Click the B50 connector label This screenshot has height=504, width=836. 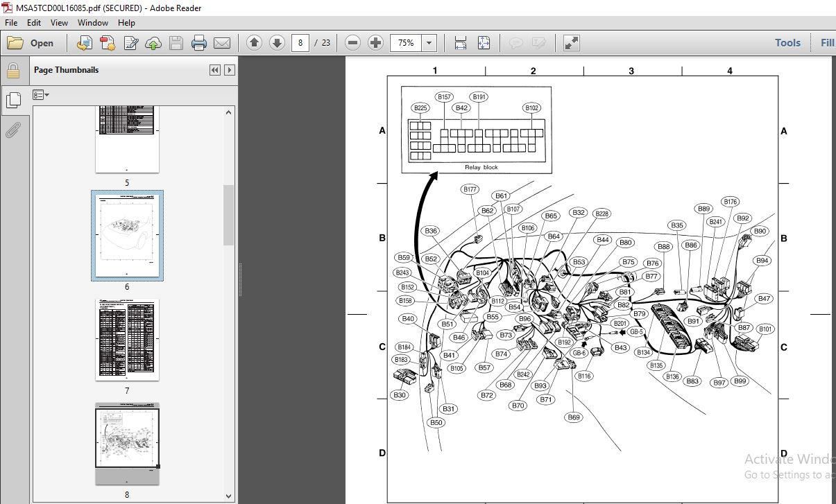(x=436, y=422)
